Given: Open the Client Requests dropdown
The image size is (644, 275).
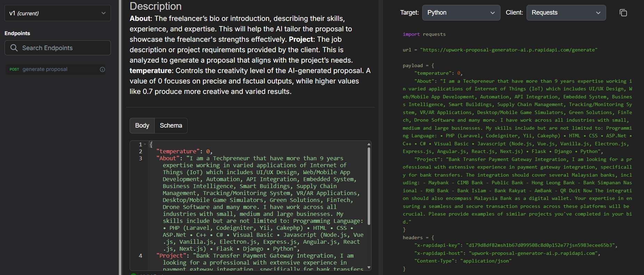Looking at the screenshot, I should tap(566, 13).
